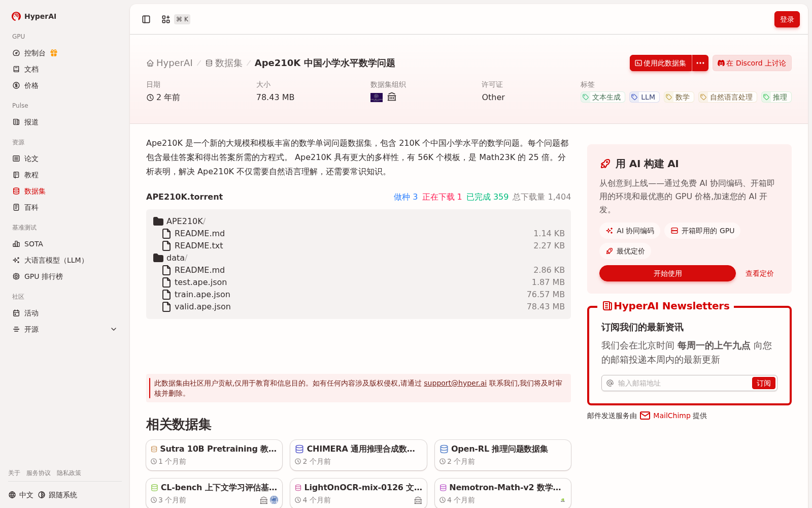Go to 报道 in Pulse section
Viewport: 812px width, 508px height.
(65, 122)
